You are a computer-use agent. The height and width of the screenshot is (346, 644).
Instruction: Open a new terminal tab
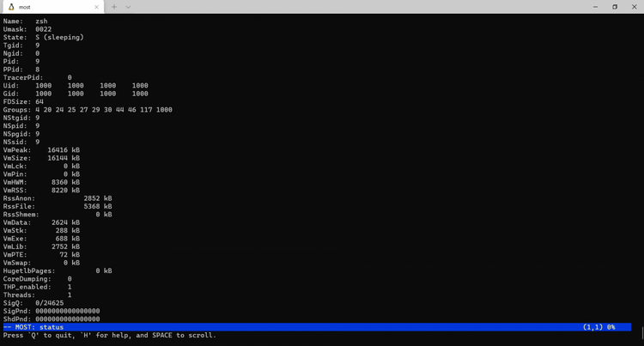point(114,7)
